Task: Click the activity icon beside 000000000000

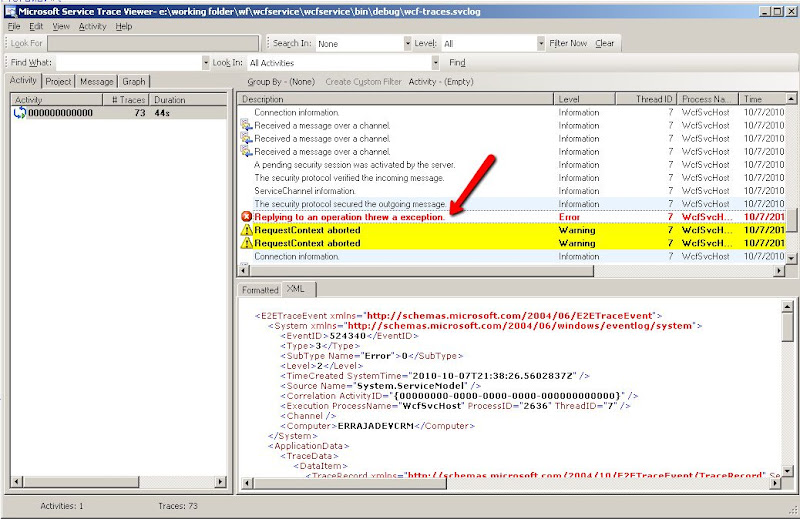Action: (x=19, y=113)
